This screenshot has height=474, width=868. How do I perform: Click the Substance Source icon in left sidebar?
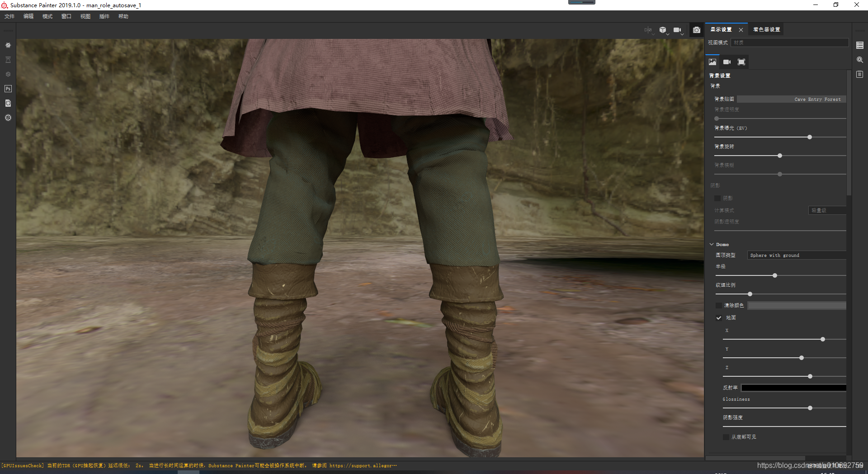(x=8, y=45)
